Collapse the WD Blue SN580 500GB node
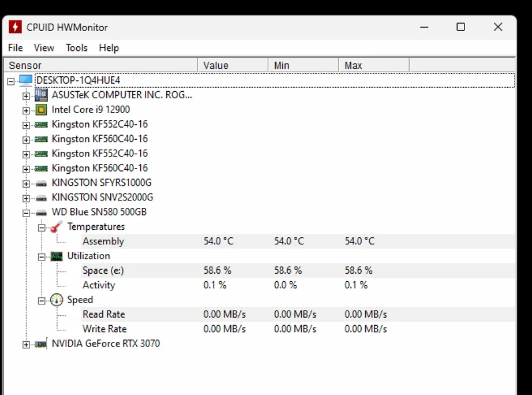The width and height of the screenshot is (532, 395). 26,213
